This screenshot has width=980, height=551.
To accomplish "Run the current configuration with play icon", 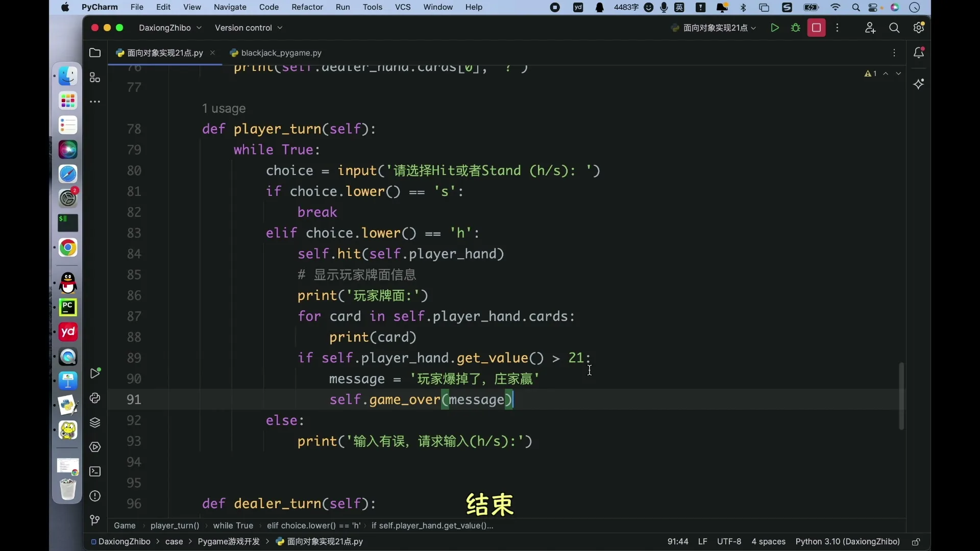I will coord(774,28).
